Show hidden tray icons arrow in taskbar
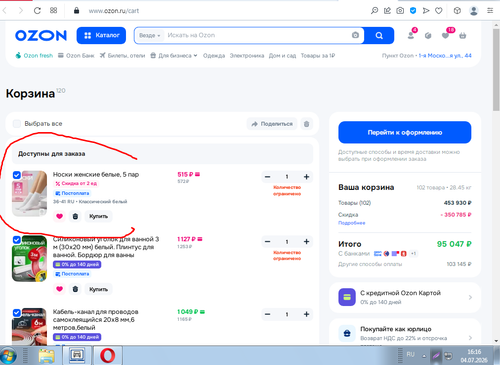Viewport: 500px width, 365px height. tap(424, 356)
